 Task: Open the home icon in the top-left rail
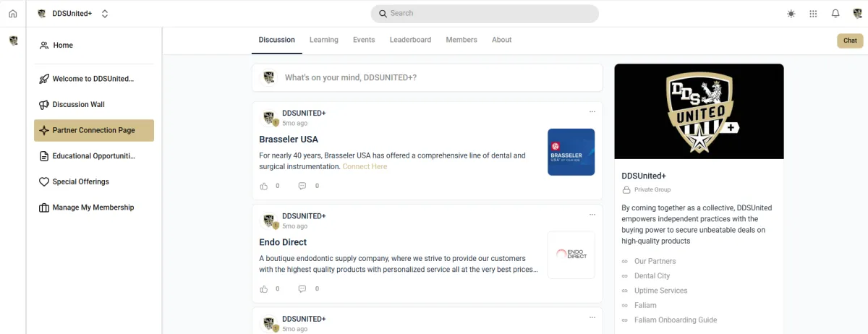(x=13, y=14)
